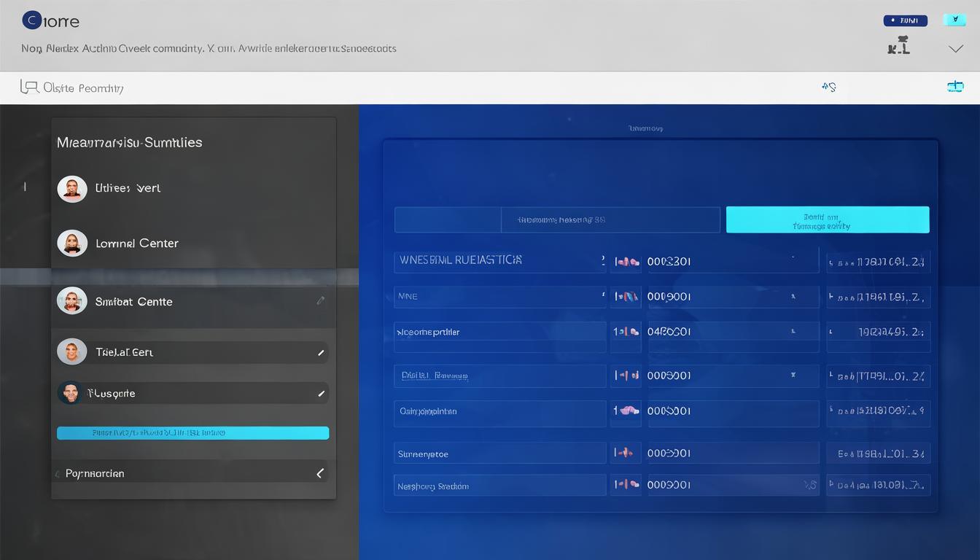Open the Utliees Vert avatar
Viewport: 980px width, 560px height.
[x=72, y=189]
